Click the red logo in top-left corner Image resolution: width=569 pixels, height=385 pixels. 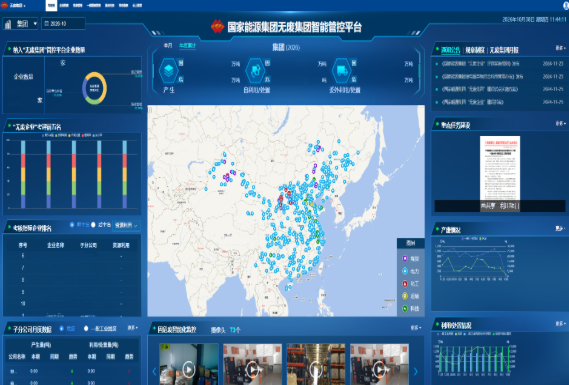point(4,5)
